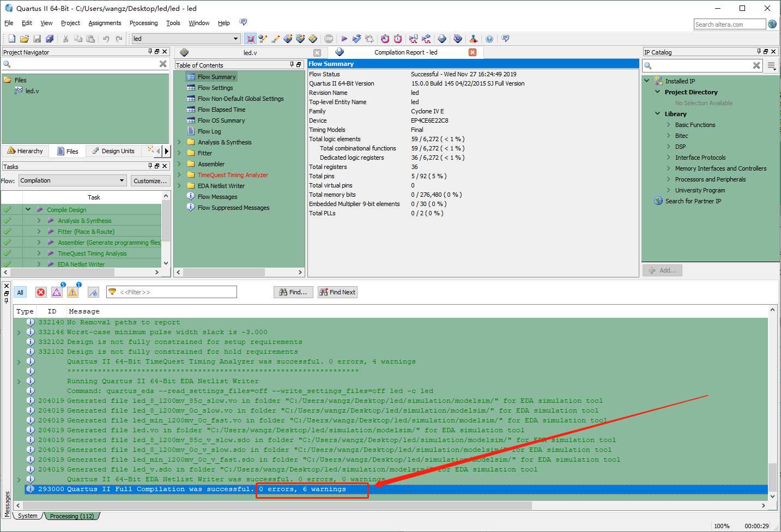Click the Paste clipboard toolbar icon
This screenshot has width=781, height=532.
[x=90, y=39]
